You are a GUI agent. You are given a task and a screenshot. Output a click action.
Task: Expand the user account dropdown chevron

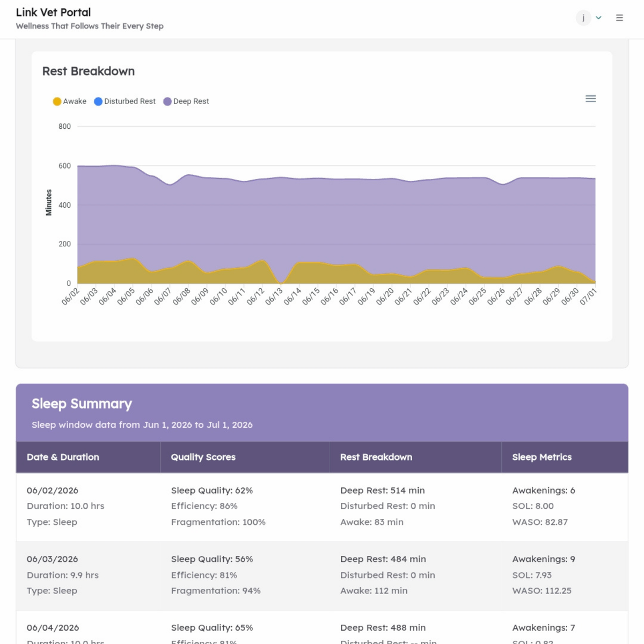[598, 18]
